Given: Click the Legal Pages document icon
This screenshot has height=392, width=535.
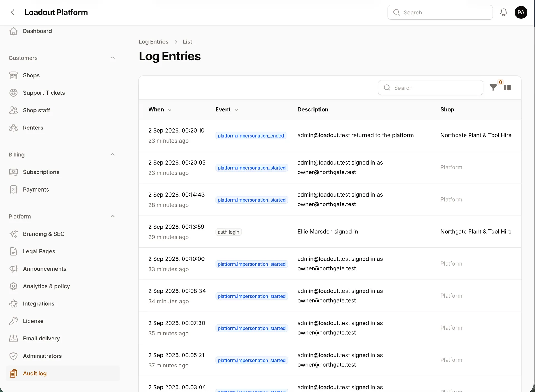Looking at the screenshot, I should click(13, 251).
